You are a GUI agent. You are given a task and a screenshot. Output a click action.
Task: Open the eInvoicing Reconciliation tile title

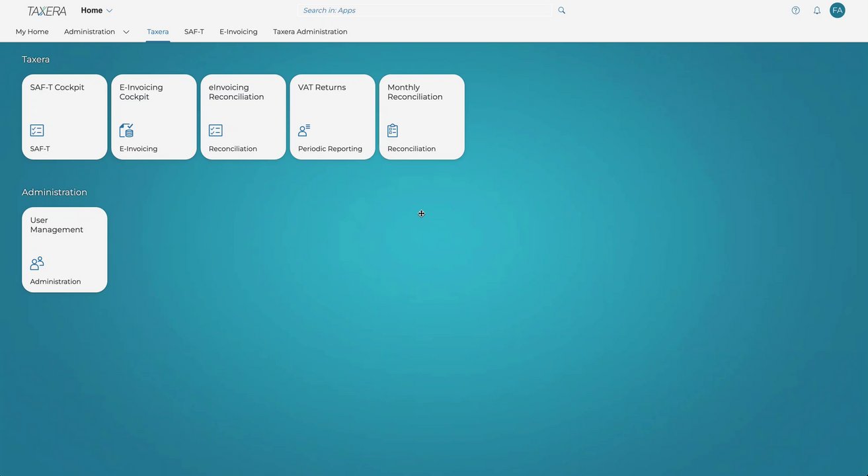(237, 92)
